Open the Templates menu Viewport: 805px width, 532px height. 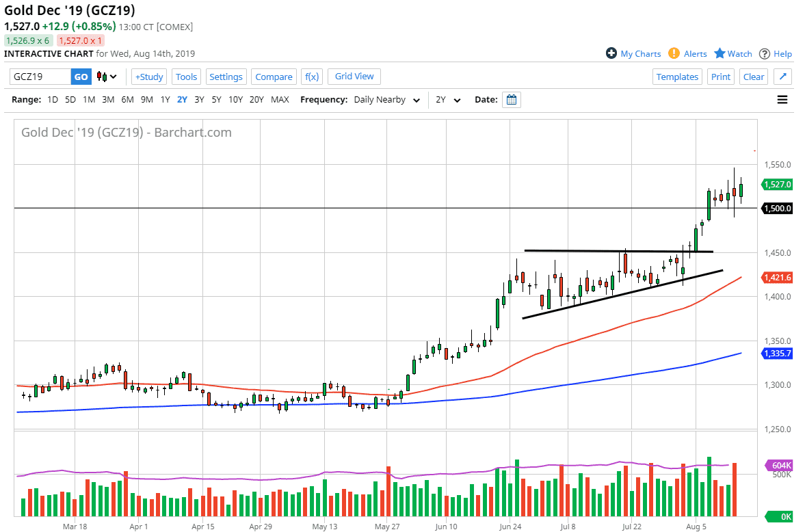pyautogui.click(x=677, y=77)
